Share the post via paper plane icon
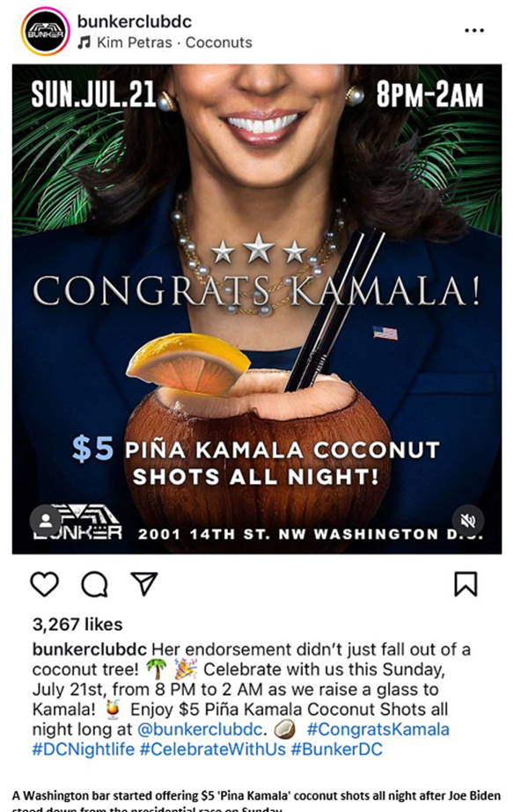The height and width of the screenshot is (812, 514). [144, 583]
